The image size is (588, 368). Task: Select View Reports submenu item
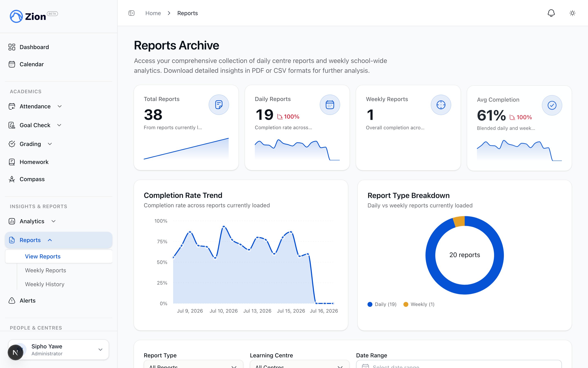click(x=59, y=256)
